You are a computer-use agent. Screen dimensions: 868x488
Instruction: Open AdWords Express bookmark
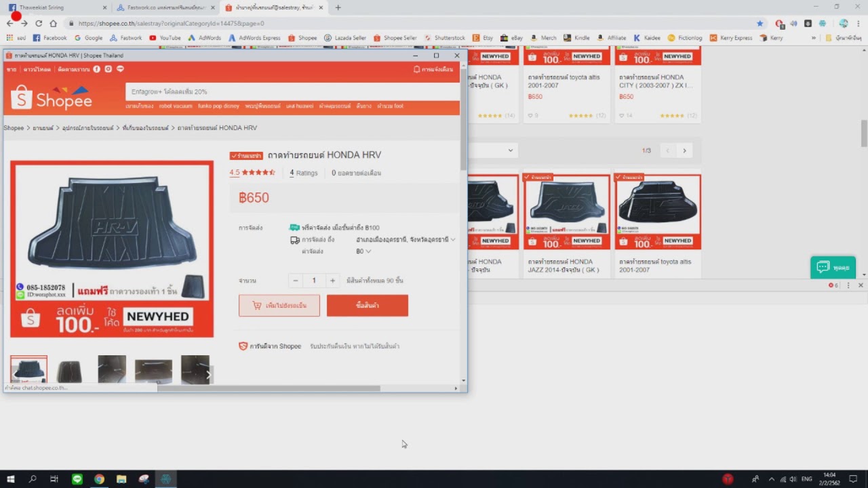(254, 38)
